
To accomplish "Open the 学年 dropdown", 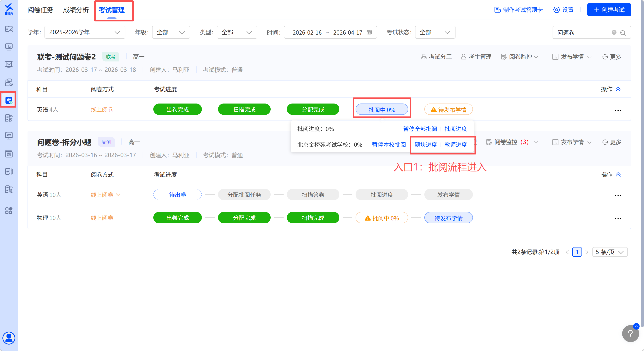I will point(85,32).
